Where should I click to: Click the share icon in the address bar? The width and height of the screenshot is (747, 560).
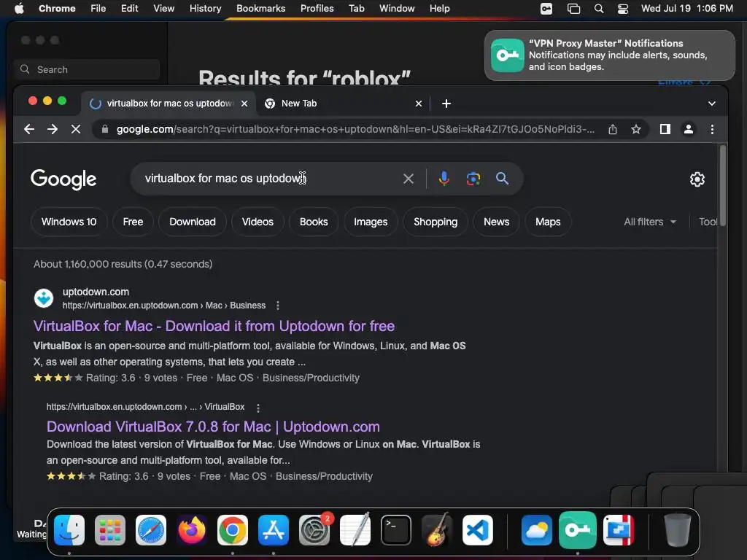[x=613, y=129]
